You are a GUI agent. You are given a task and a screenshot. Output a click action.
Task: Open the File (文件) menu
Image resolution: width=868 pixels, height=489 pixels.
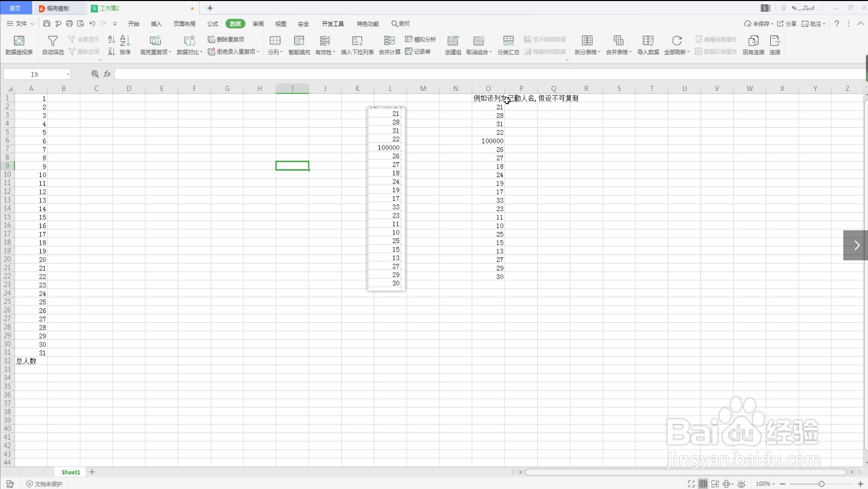pos(20,24)
